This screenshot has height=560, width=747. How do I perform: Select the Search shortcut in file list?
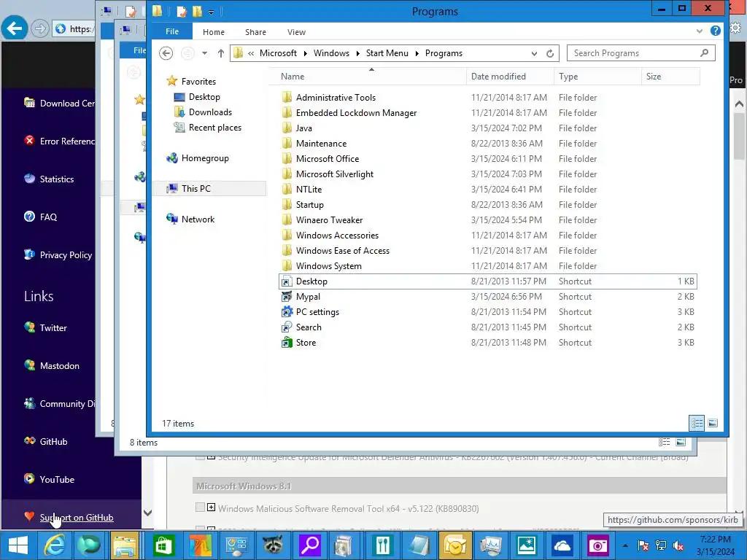tap(309, 327)
